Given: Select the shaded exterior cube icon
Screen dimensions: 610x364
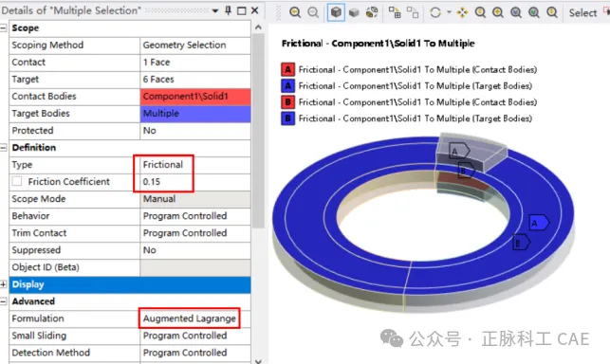Looking at the screenshot, I should click(x=354, y=13).
